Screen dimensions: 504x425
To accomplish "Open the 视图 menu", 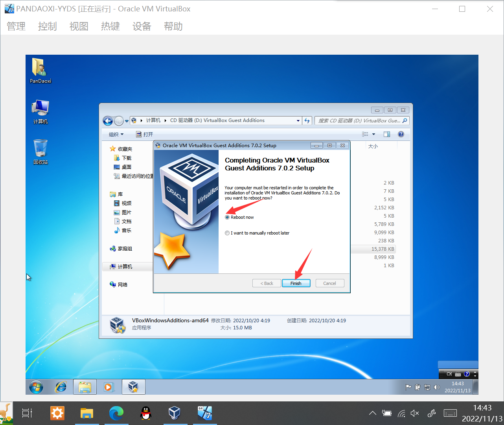I will click(x=79, y=26).
